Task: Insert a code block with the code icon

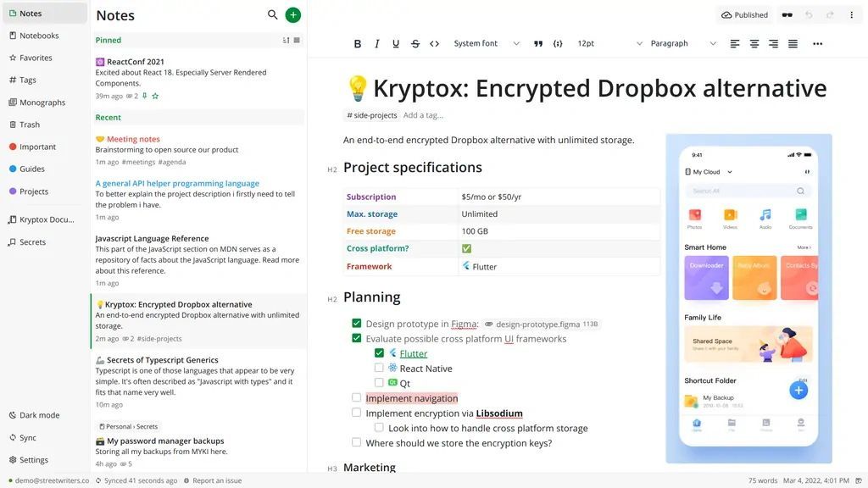Action: coord(435,42)
